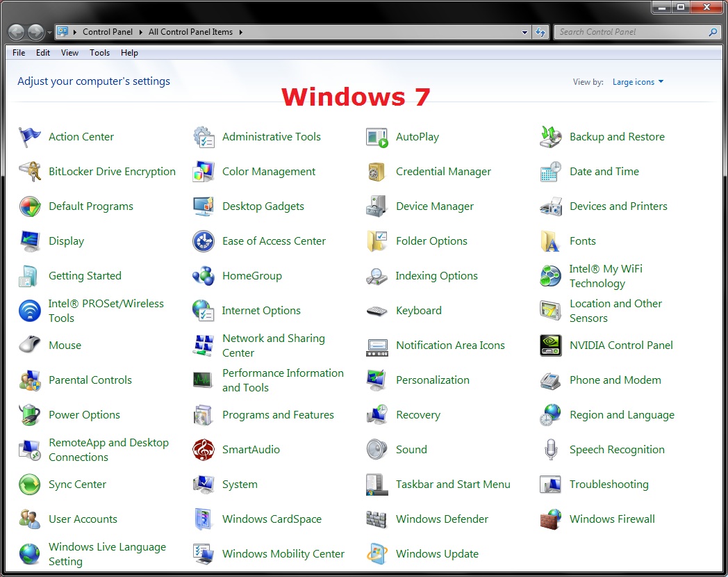Image resolution: width=728 pixels, height=577 pixels.
Task: Click the Devices and Printers icon
Action: pyautogui.click(x=551, y=206)
